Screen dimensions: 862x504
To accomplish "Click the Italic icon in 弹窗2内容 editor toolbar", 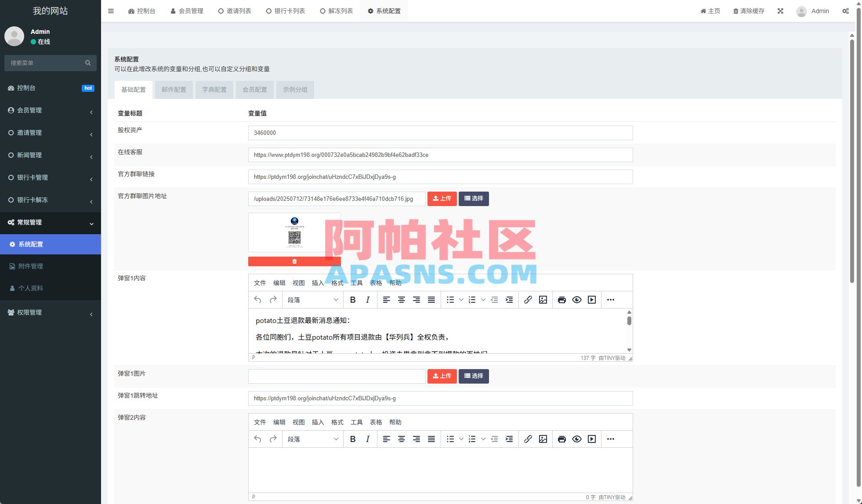I will point(368,439).
